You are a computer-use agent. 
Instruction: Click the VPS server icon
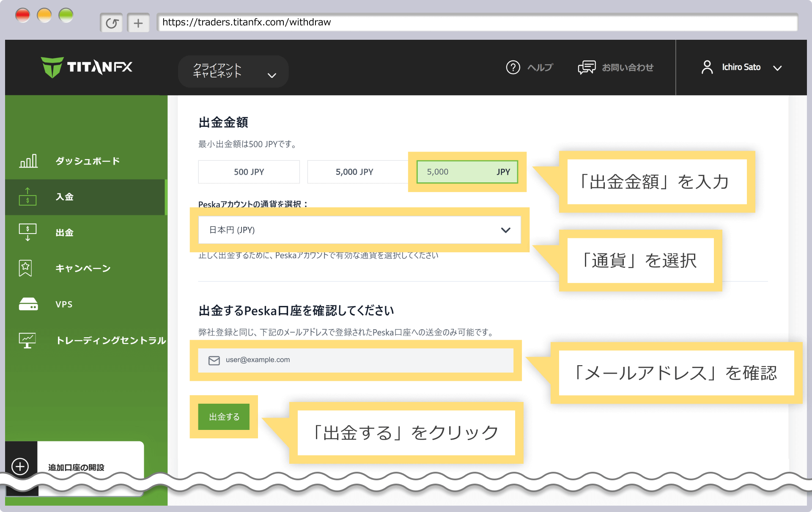tap(28, 304)
